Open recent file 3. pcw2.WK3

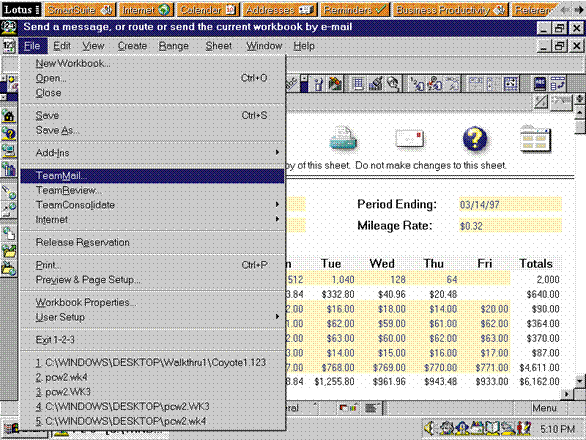coord(152,392)
